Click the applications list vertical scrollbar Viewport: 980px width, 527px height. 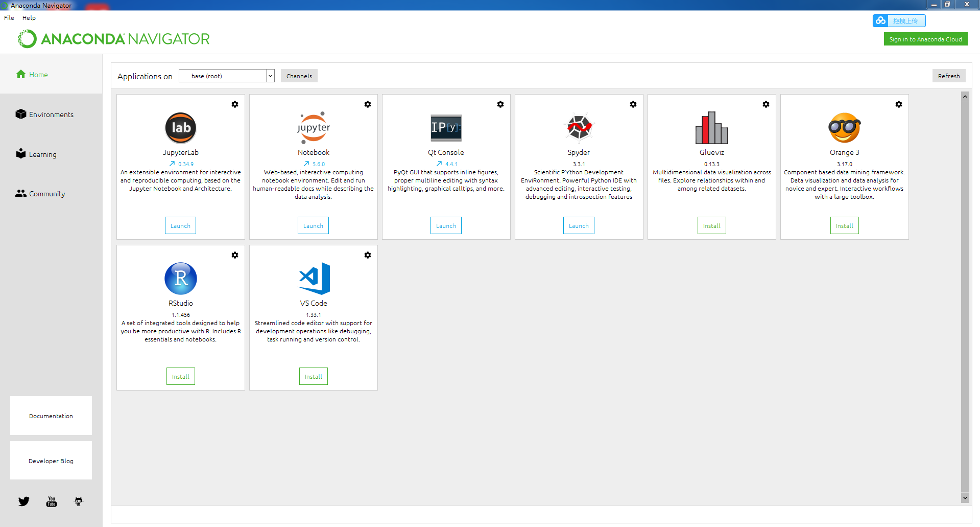pyautogui.click(x=965, y=296)
